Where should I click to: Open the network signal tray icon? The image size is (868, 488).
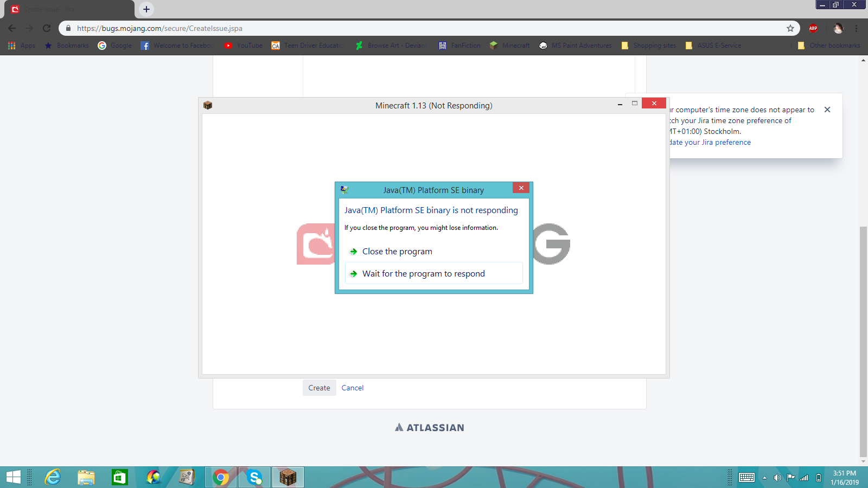pos(804,478)
